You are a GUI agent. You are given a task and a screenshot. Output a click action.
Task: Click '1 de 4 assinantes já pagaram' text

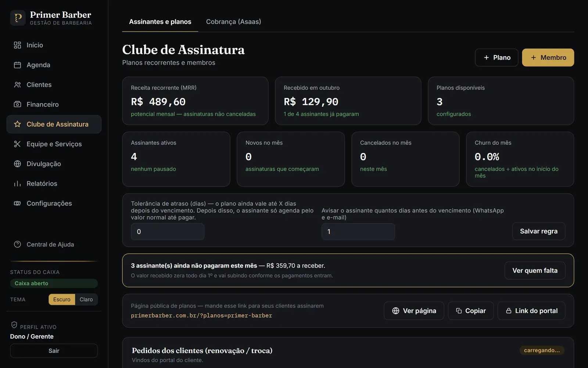321,114
